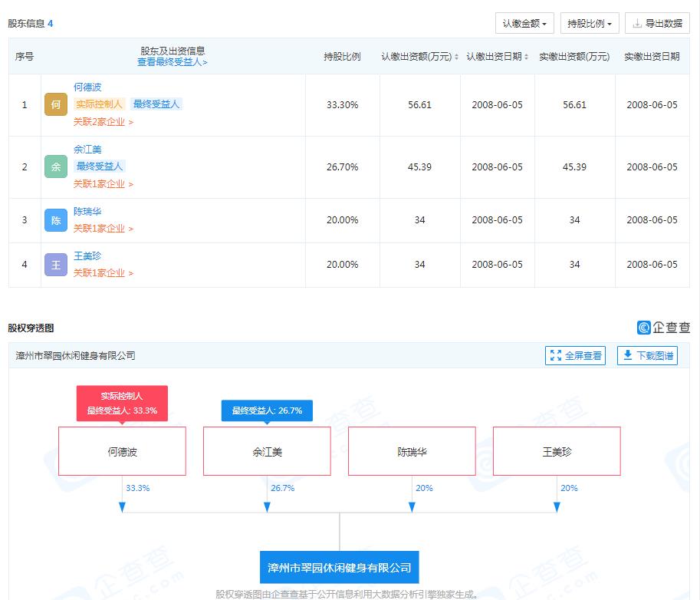
Task: Open the 认缴金额 dropdown
Action: coord(524,22)
